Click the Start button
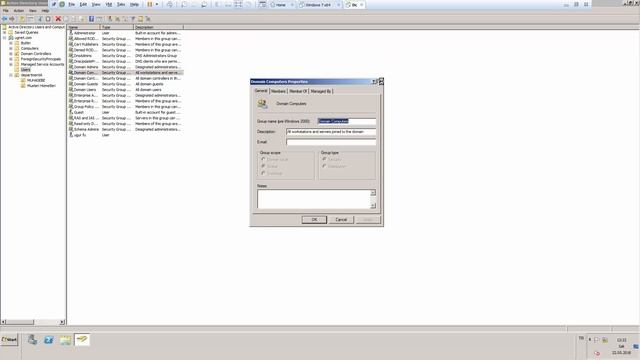Viewport: 640px width, 360px height. 9,340
